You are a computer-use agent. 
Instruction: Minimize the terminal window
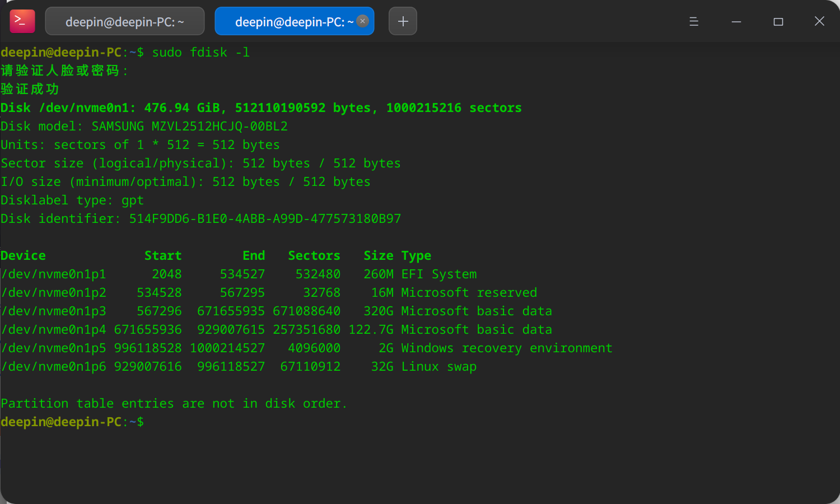736,21
